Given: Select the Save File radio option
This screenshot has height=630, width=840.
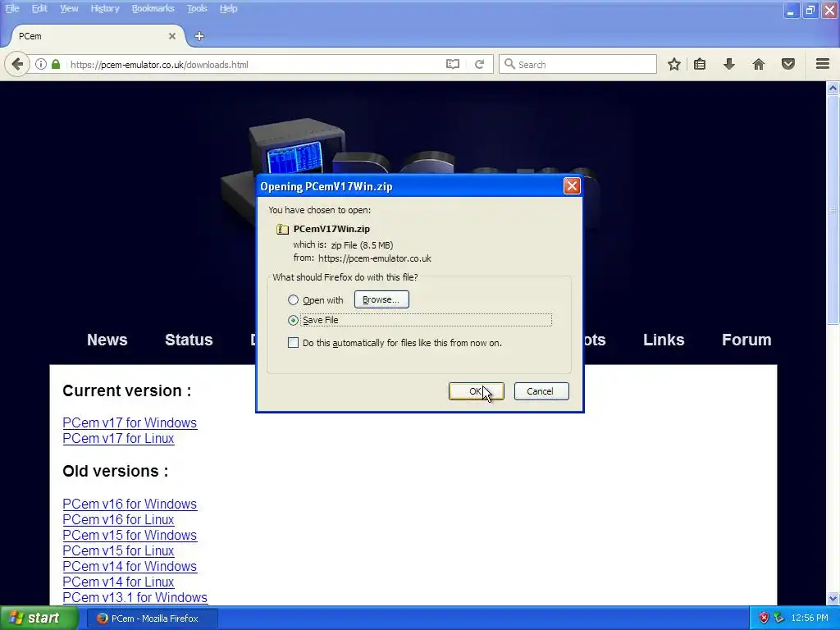Looking at the screenshot, I should pyautogui.click(x=293, y=321).
